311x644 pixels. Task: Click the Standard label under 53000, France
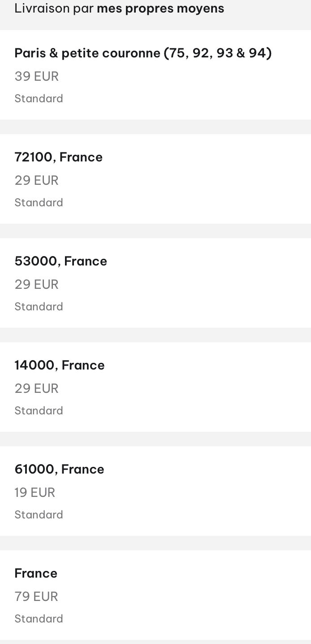(x=39, y=306)
